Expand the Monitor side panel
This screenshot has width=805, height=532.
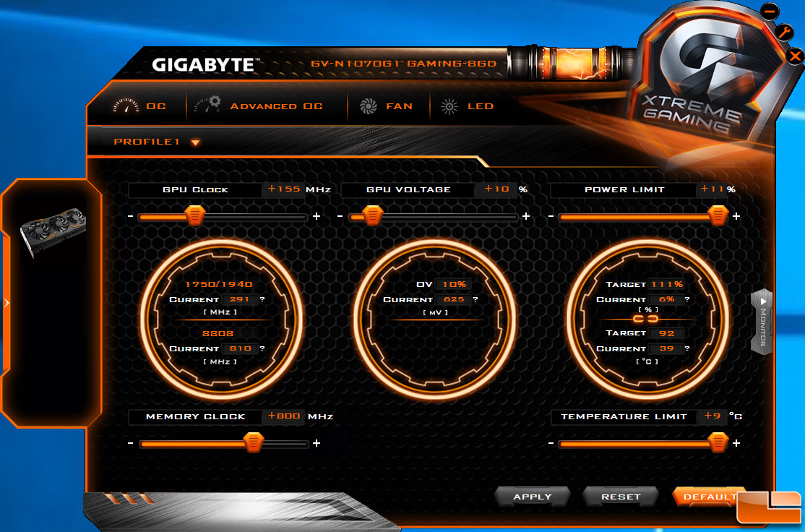tap(762, 322)
